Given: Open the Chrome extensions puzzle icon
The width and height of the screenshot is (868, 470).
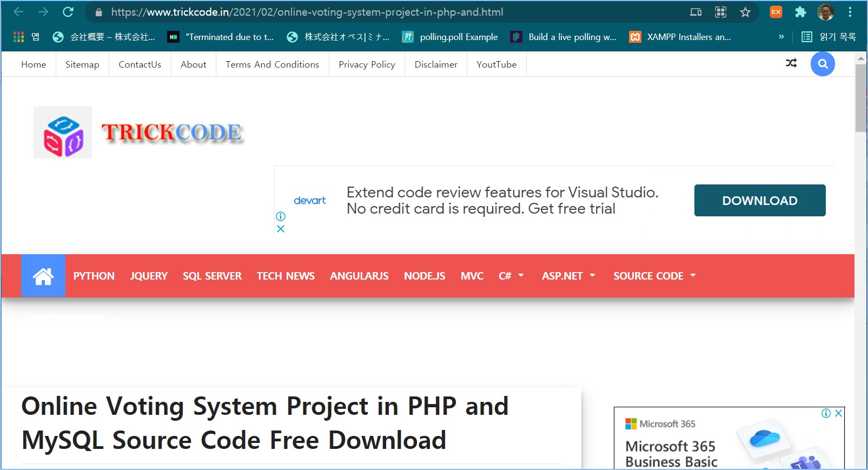Looking at the screenshot, I should [x=800, y=12].
